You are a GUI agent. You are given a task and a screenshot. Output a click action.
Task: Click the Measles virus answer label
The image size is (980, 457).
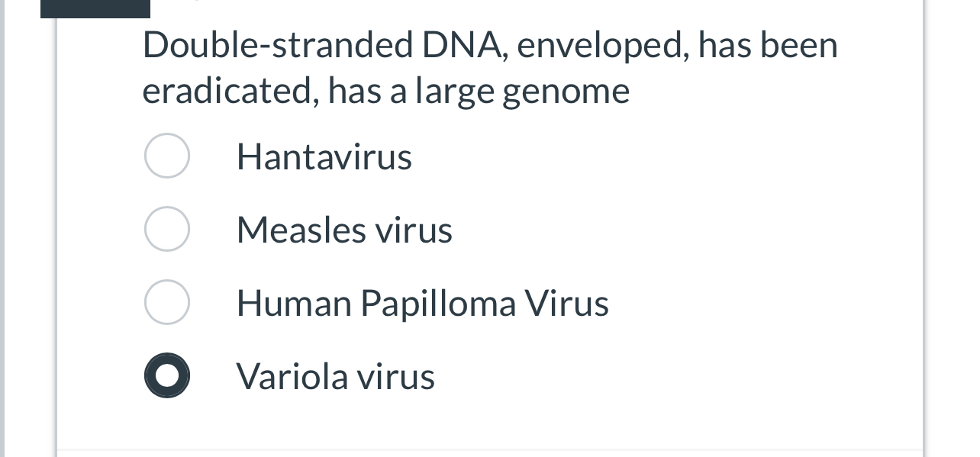tap(343, 229)
